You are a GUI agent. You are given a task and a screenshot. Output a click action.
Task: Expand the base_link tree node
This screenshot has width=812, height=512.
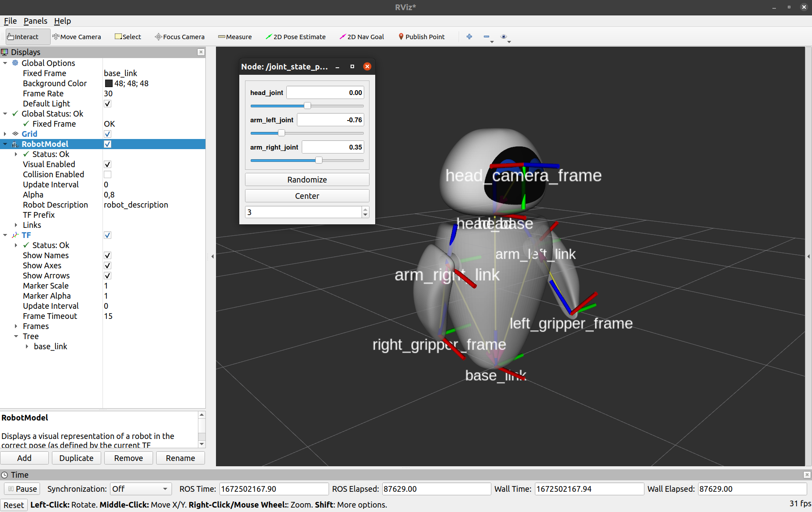(x=27, y=346)
